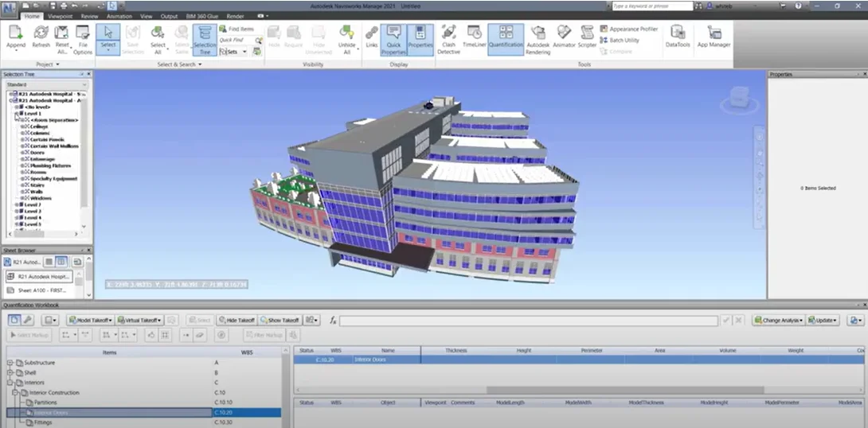
Task: Expand the Project group dropdown
Action: point(48,64)
